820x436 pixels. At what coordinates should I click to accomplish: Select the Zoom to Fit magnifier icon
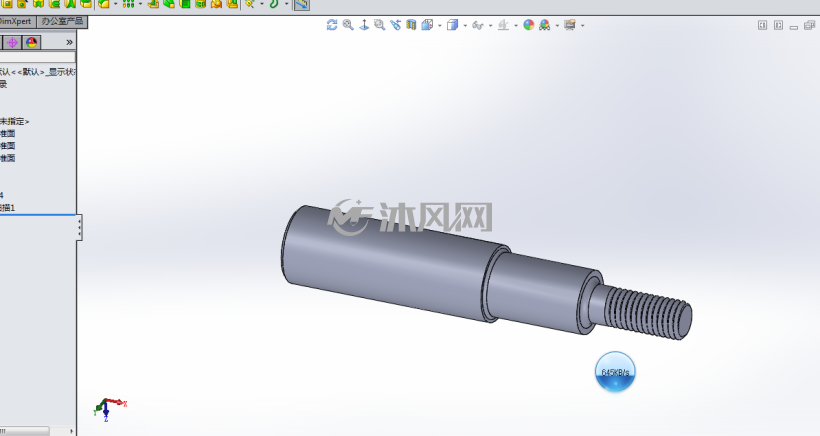coord(348,25)
